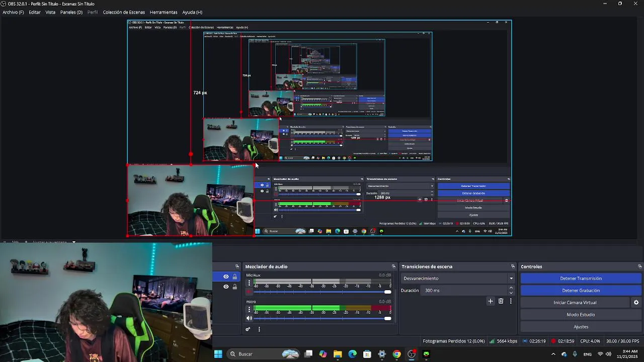Image resolution: width=644 pixels, height=362 pixels.
Task: Click Iniciar Cámara Virtual button
Action: [575, 303]
